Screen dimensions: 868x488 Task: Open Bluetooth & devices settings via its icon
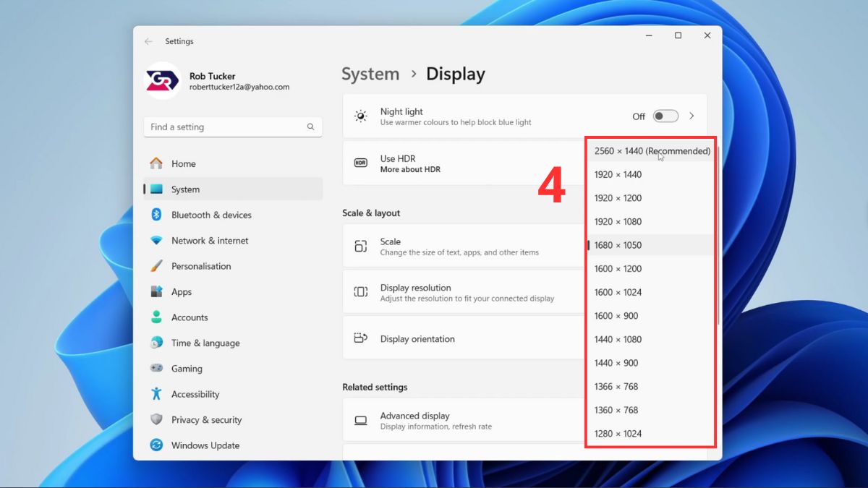[x=156, y=215]
